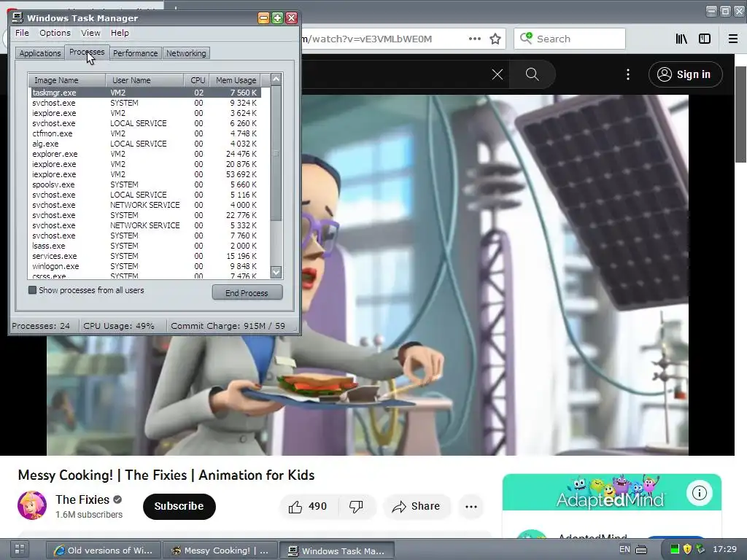Switch to Messy Cooking! taskbar item
The height and width of the screenshot is (560, 747).
point(219,551)
